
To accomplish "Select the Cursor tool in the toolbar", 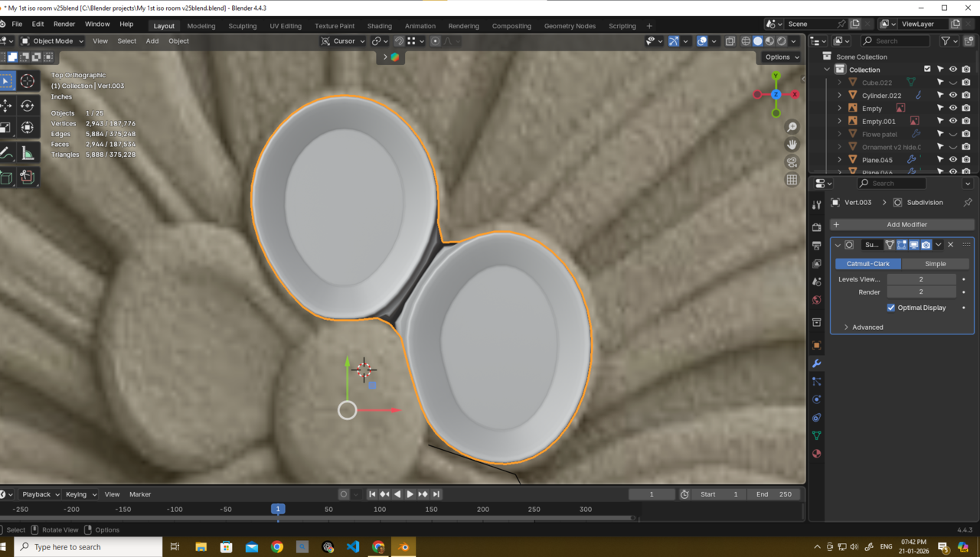I will pos(28,81).
